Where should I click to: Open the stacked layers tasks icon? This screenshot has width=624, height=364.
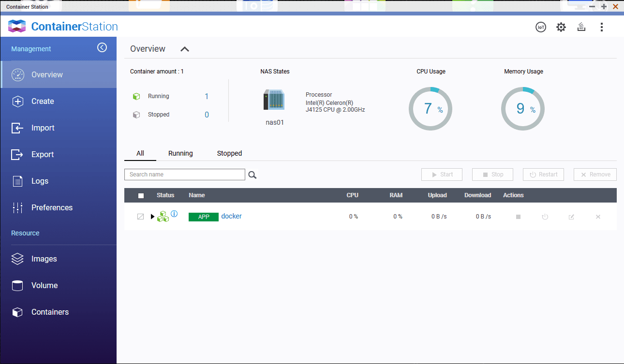(x=581, y=27)
